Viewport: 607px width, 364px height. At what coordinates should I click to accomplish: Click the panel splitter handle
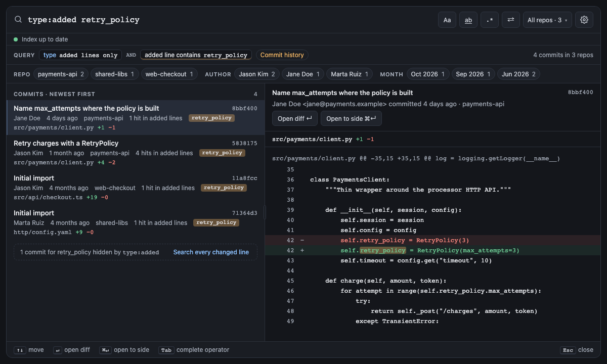pos(265,212)
